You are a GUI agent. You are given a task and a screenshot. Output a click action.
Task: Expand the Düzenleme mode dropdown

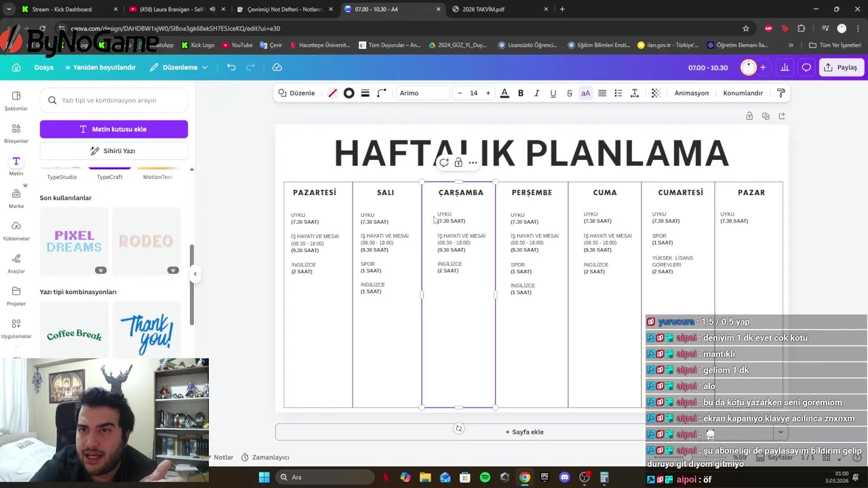[x=179, y=67]
